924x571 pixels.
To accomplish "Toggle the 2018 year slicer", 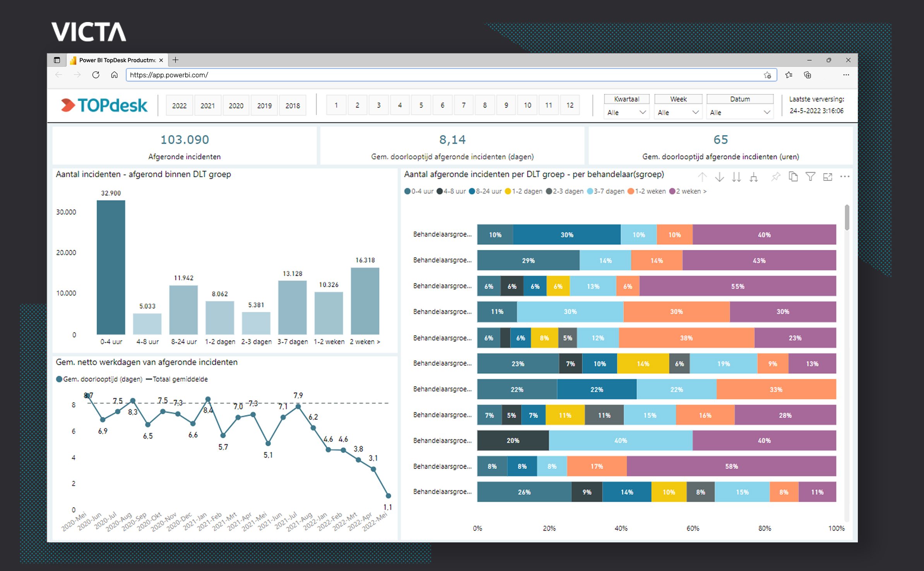I will pyautogui.click(x=293, y=105).
